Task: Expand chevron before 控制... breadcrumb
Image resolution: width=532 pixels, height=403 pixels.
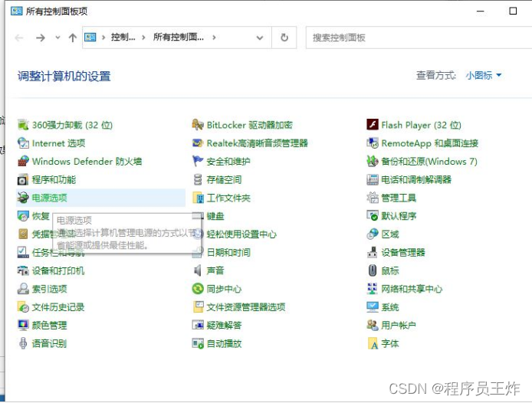Action: (x=103, y=38)
